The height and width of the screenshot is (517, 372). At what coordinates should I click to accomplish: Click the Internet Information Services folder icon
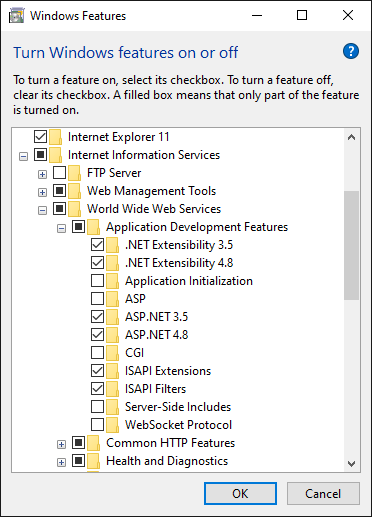click(x=55, y=155)
